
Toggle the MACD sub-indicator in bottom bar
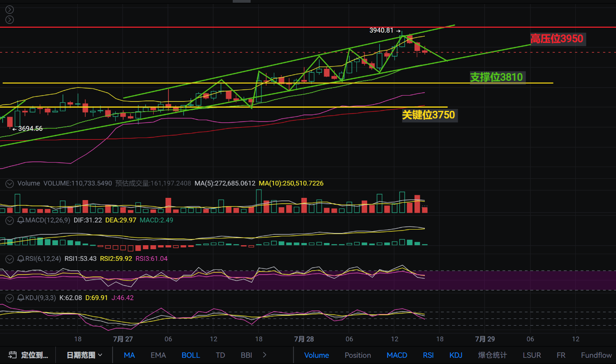[x=397, y=356]
